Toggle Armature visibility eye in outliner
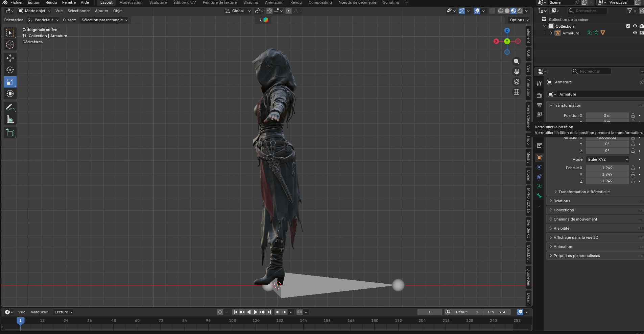 tap(635, 33)
